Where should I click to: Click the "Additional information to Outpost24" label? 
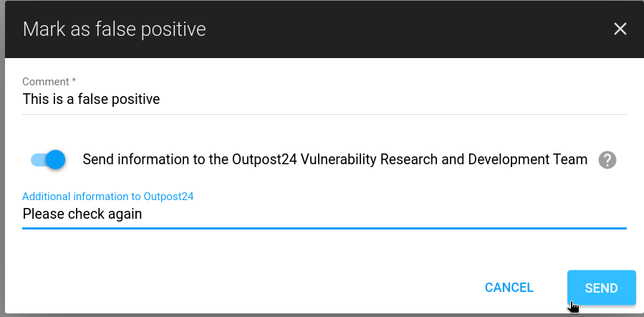click(x=108, y=196)
